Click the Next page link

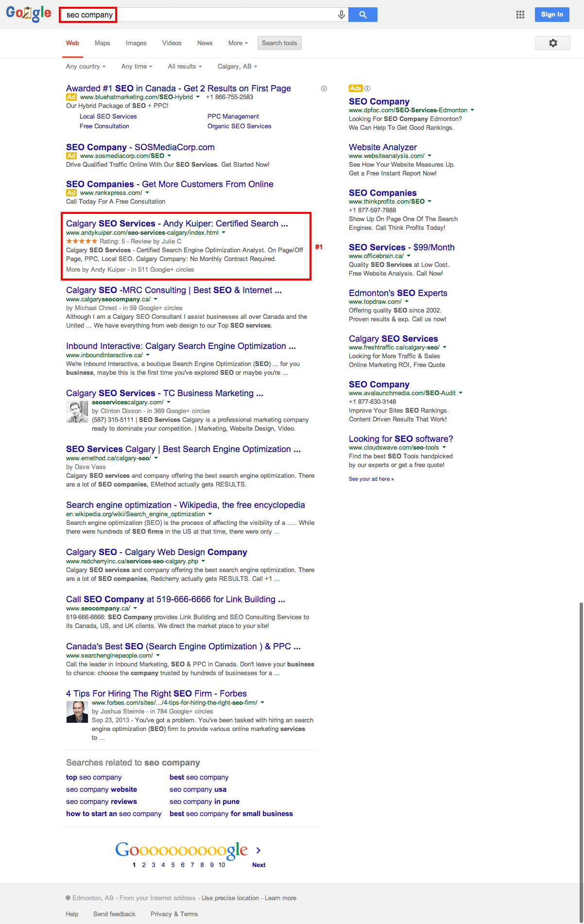259,865
